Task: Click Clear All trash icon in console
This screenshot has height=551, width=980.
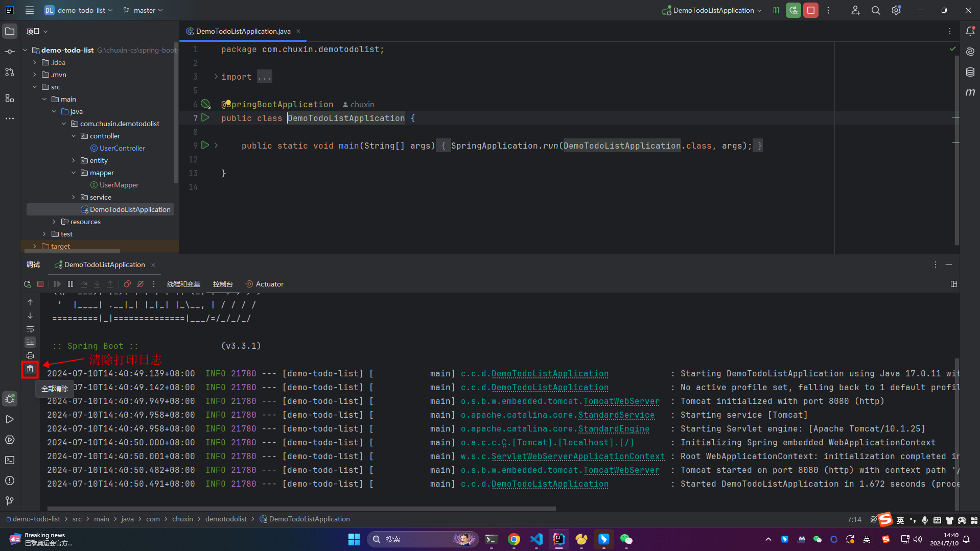Action: tap(30, 369)
